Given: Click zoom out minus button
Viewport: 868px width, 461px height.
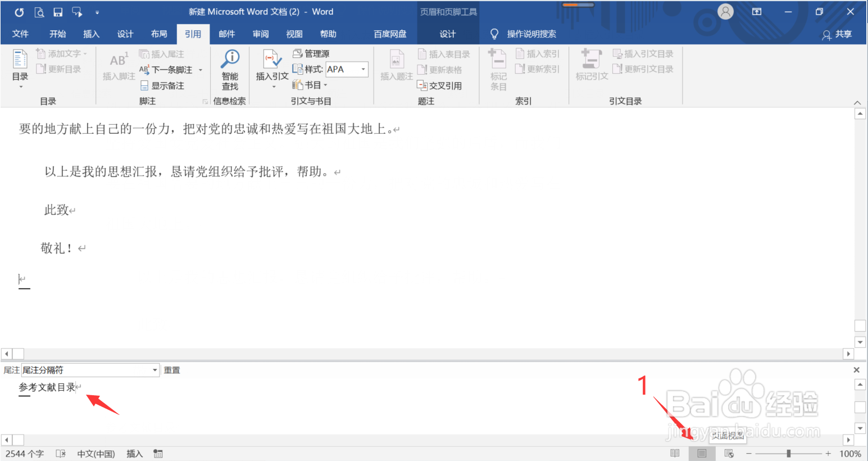Looking at the screenshot, I should (748, 454).
